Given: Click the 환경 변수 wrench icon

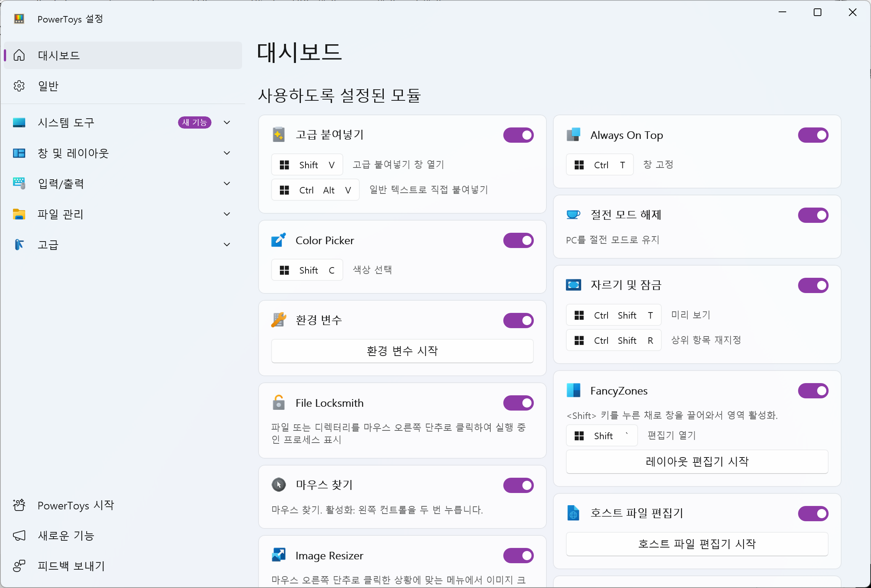Looking at the screenshot, I should coord(278,320).
